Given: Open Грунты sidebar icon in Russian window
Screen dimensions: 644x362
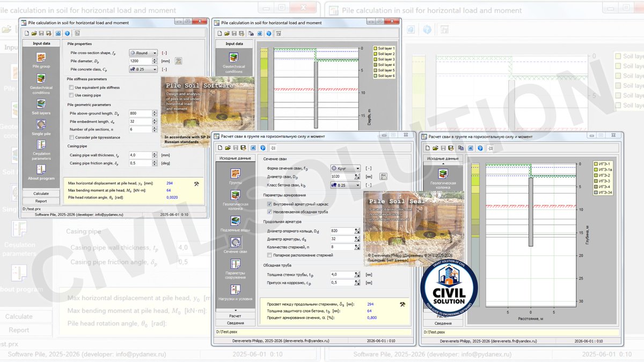Looking at the screenshot, I should coord(235,173).
